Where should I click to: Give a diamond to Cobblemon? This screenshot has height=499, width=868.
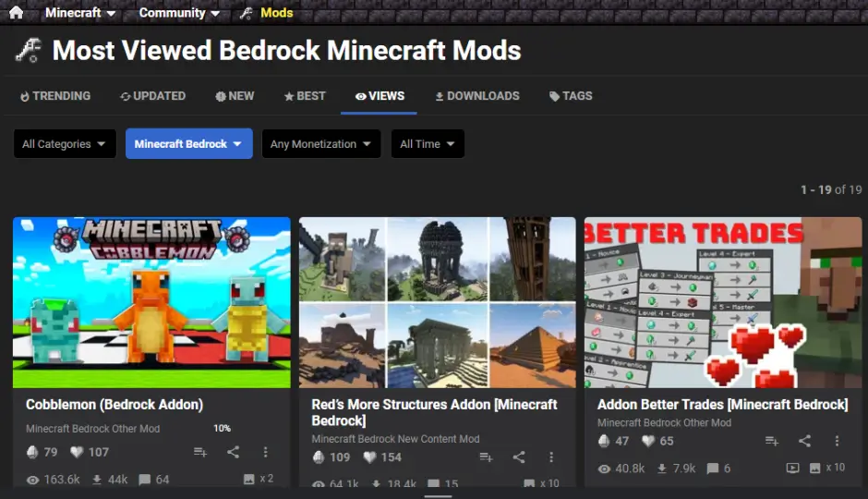[32, 452]
